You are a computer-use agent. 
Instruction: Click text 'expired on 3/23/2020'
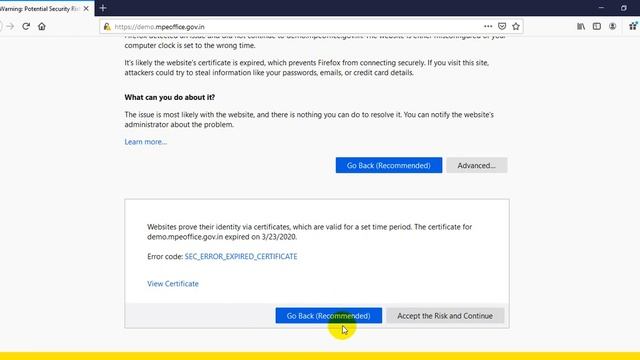tap(261, 237)
